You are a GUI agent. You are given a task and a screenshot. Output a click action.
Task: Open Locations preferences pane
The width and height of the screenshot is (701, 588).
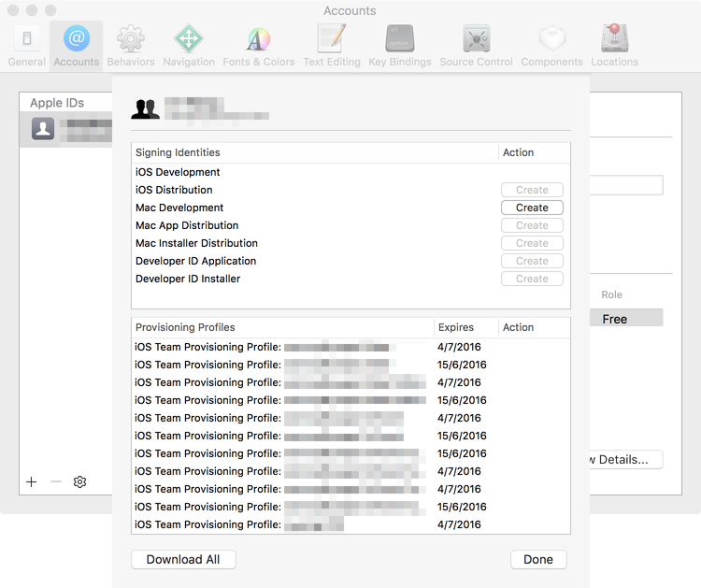point(614,45)
